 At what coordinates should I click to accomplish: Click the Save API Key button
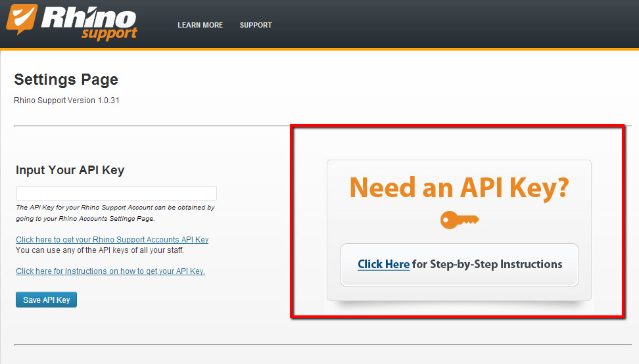[47, 300]
